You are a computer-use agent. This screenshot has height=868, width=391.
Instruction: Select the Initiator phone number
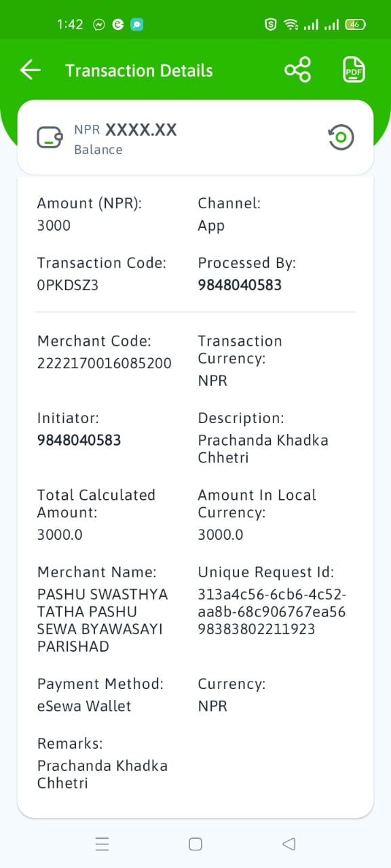click(x=79, y=440)
